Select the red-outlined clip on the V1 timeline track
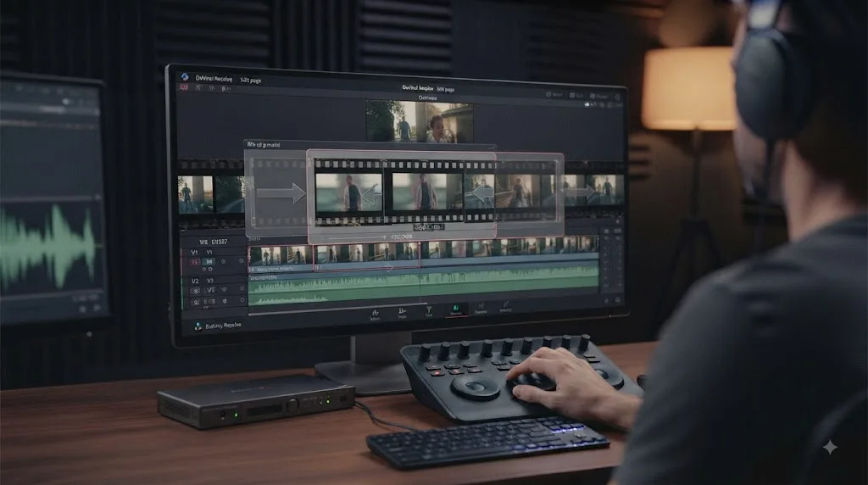This screenshot has width=868, height=485. tap(366, 257)
